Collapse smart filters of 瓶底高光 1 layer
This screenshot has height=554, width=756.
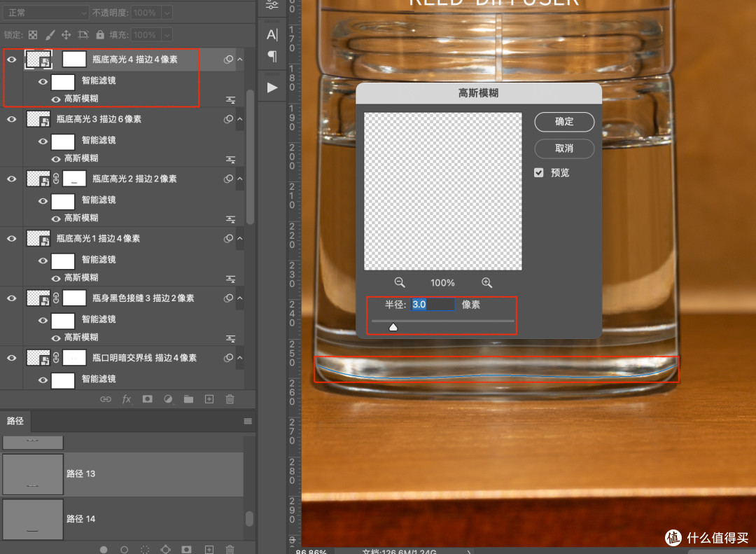239,238
